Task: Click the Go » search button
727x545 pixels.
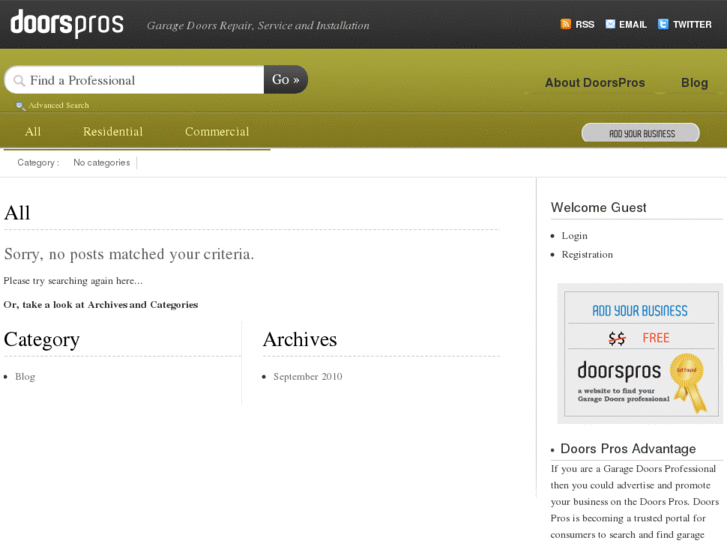Action: [x=286, y=79]
